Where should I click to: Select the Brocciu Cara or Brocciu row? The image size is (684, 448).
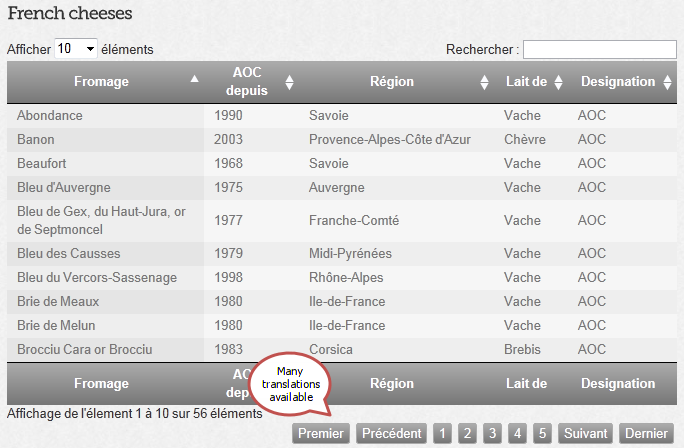point(85,349)
